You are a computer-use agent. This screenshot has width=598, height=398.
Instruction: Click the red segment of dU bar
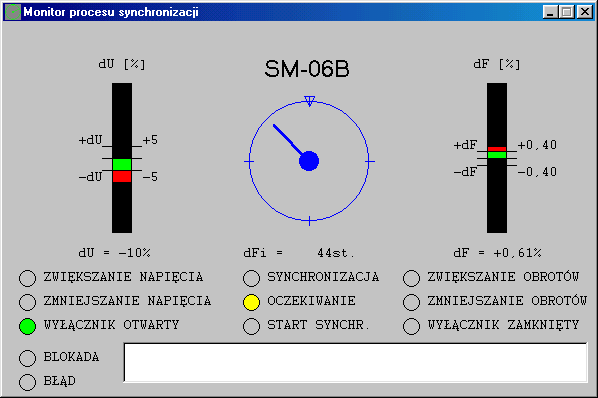tap(122, 176)
